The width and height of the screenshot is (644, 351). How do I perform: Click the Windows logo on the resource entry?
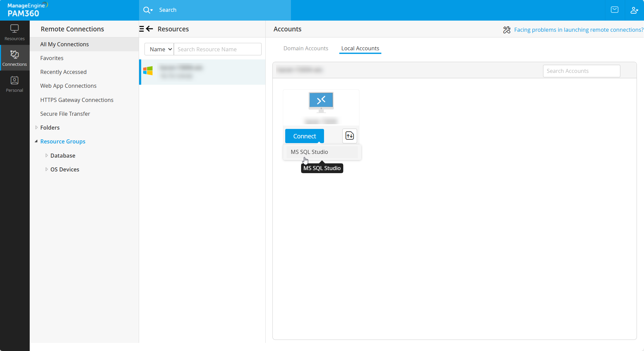coord(147,71)
